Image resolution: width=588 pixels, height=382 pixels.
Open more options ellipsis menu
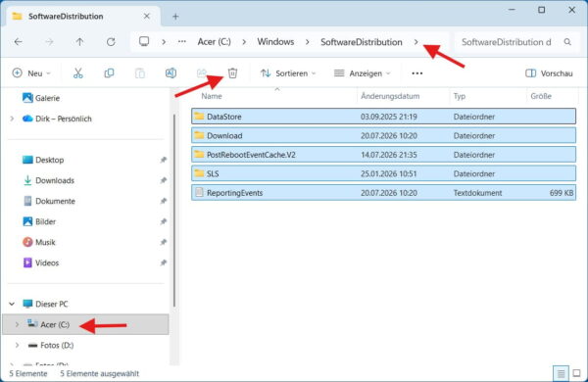point(417,73)
